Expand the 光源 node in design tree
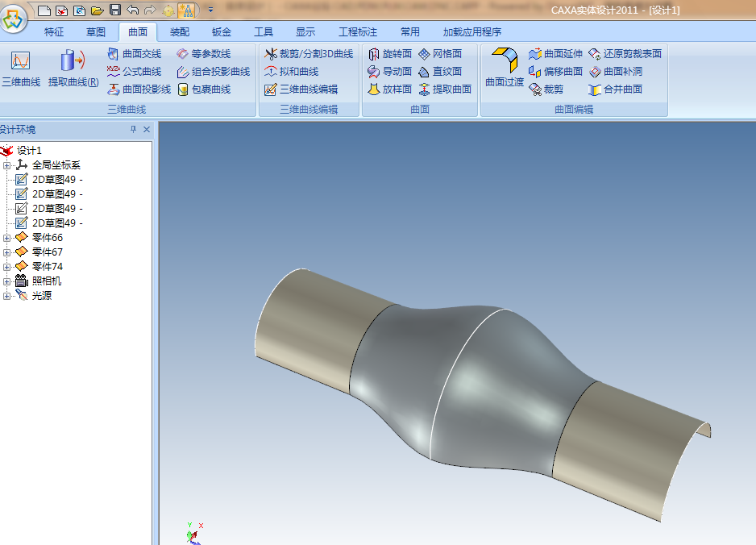This screenshot has height=545, width=756. [x=7, y=296]
